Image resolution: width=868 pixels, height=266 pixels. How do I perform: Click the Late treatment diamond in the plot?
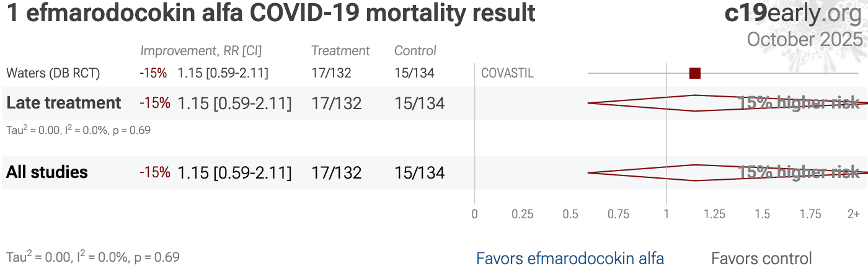tap(696, 103)
